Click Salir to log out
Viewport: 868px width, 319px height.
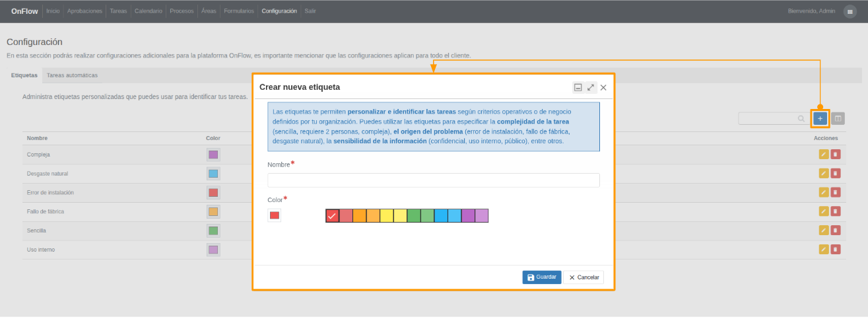[x=310, y=11]
